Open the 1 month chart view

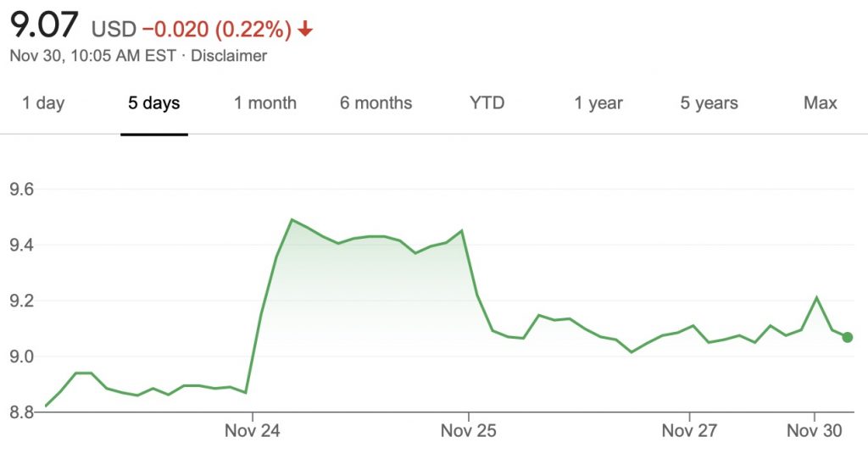[265, 103]
